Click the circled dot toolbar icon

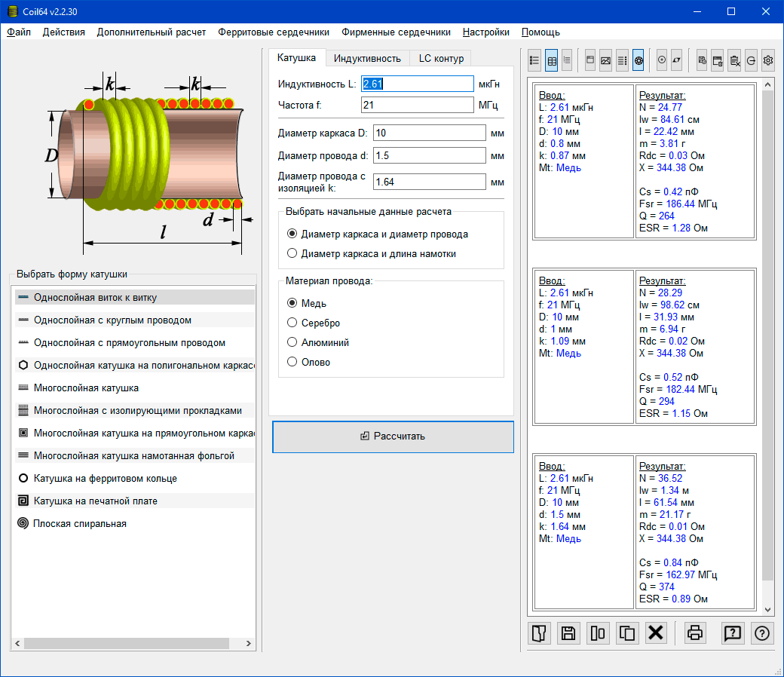pos(662,60)
